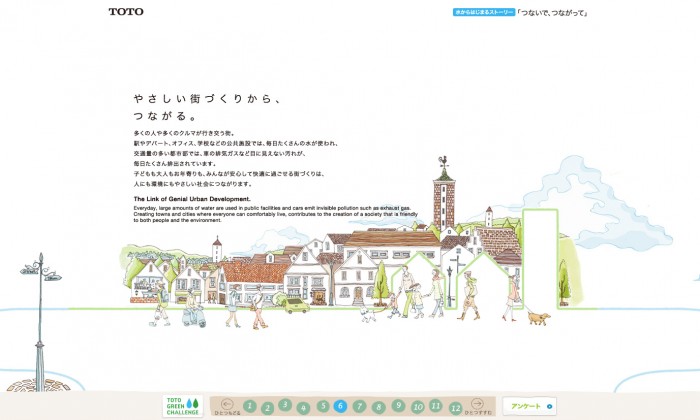Click the TOTO logo in the header
Screen dimensions: 700x420
(125, 12)
